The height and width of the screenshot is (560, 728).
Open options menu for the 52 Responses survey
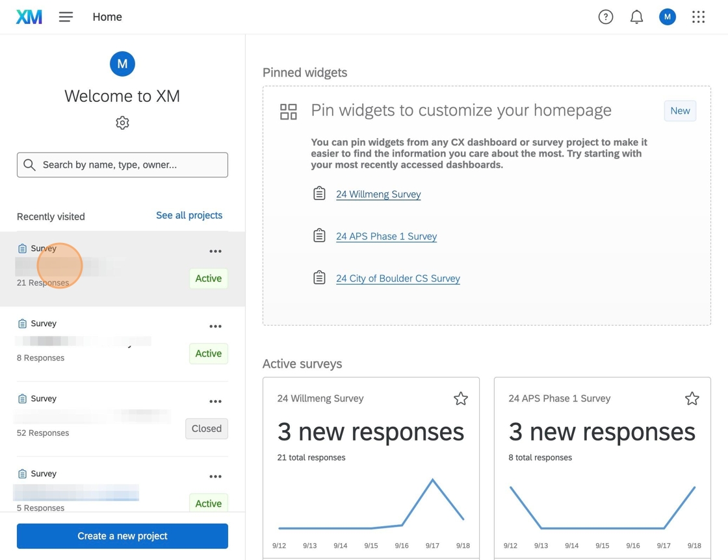tap(215, 401)
